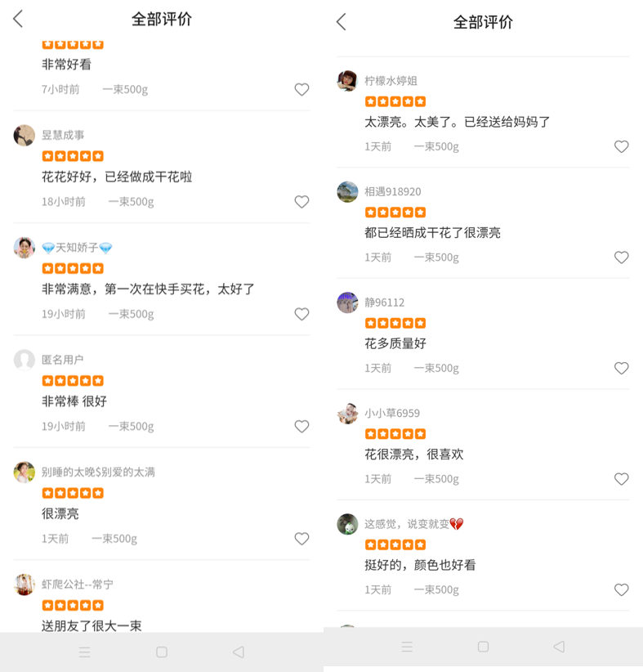Tap the back arrow on the right review screen
This screenshot has height=672, width=643.
pos(342,22)
